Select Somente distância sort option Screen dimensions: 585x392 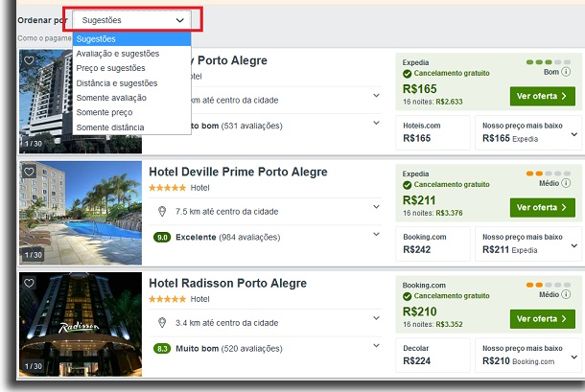(x=131, y=127)
